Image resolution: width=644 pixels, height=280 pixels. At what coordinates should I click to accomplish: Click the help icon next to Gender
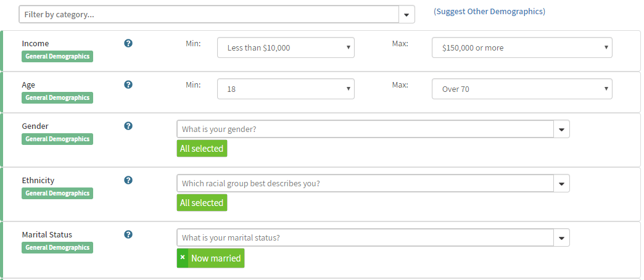pyautogui.click(x=128, y=126)
